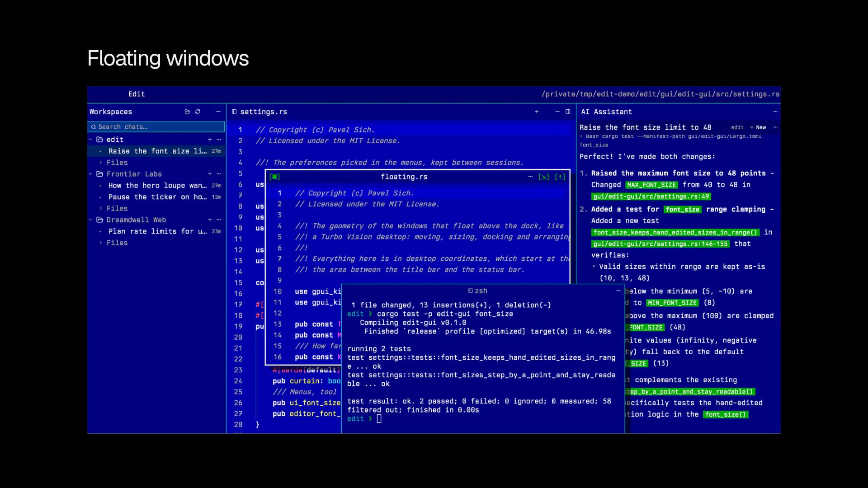Open the Edit menu in the title bar

click(x=137, y=94)
